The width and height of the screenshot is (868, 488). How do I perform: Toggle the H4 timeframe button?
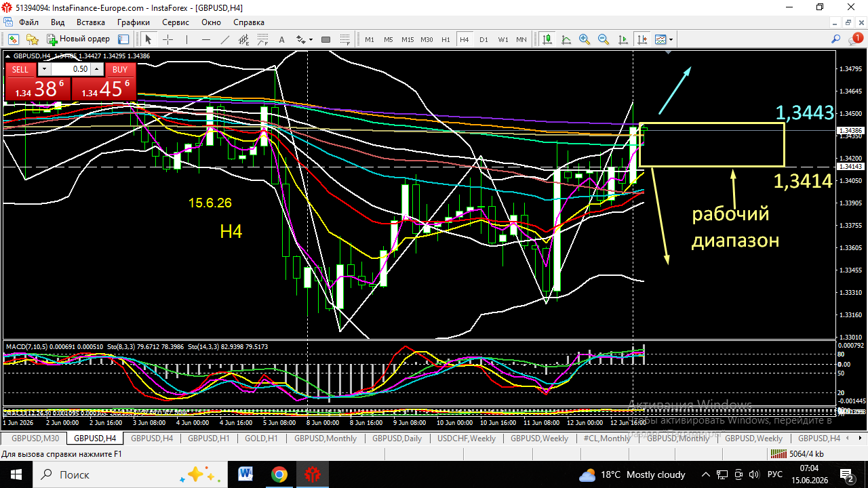464,39
